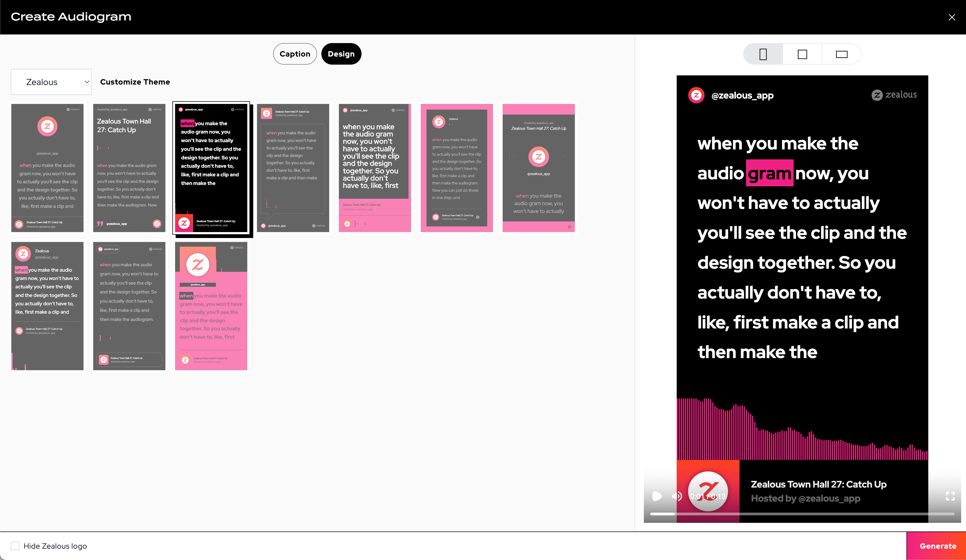Pick the black selected design thumbnail
The width and height of the screenshot is (966, 560).
pyautogui.click(x=211, y=168)
